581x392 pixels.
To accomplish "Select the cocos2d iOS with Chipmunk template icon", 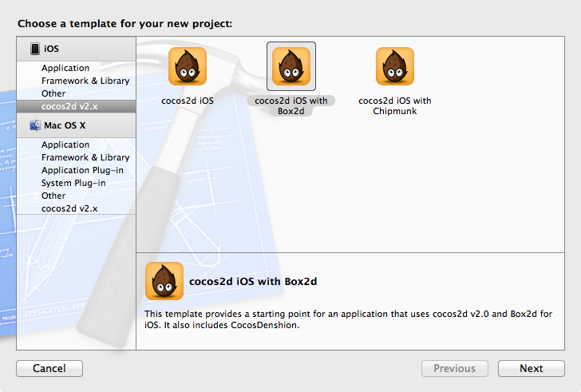I will point(395,66).
